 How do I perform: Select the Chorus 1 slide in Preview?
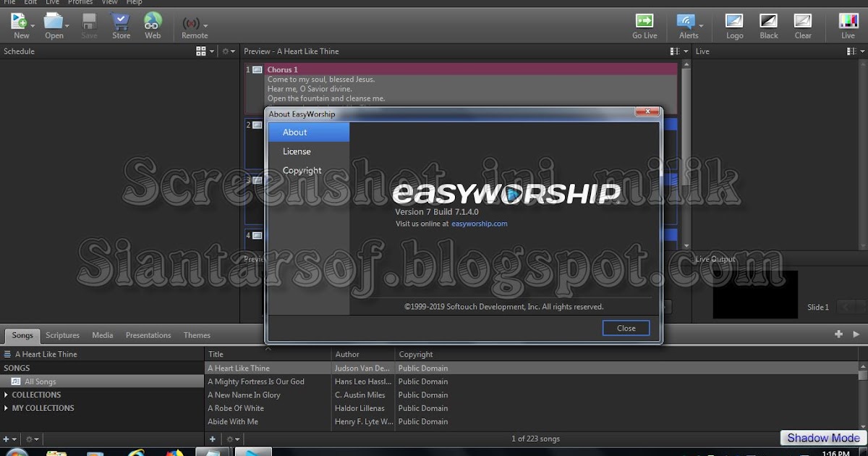click(461, 88)
